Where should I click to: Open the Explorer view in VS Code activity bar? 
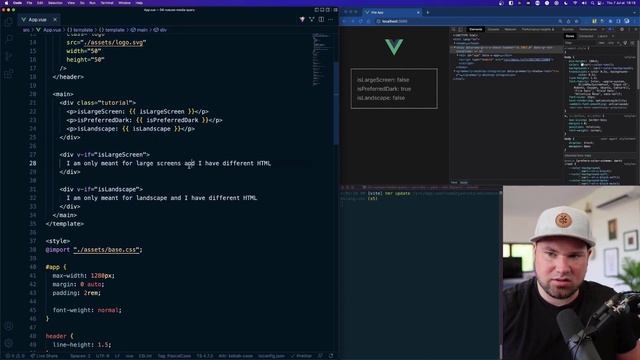[x=9, y=21]
